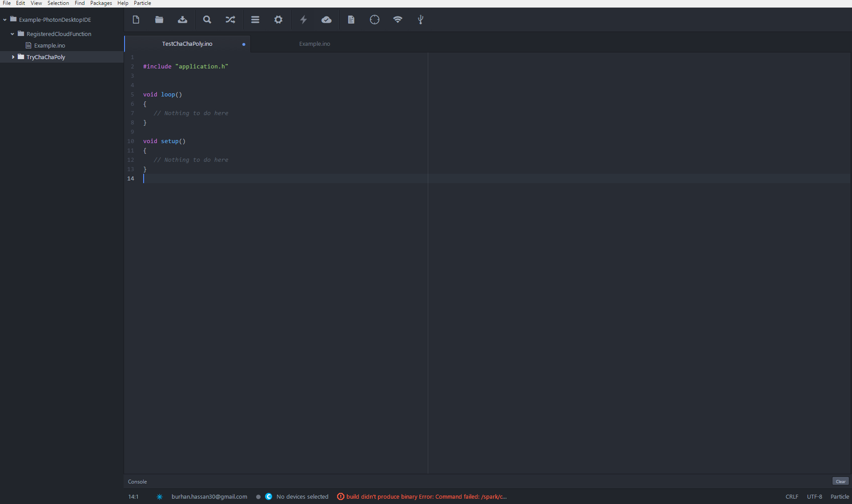Click the blue C icon in status bar
Screen dimensions: 852x504
pyautogui.click(x=269, y=496)
